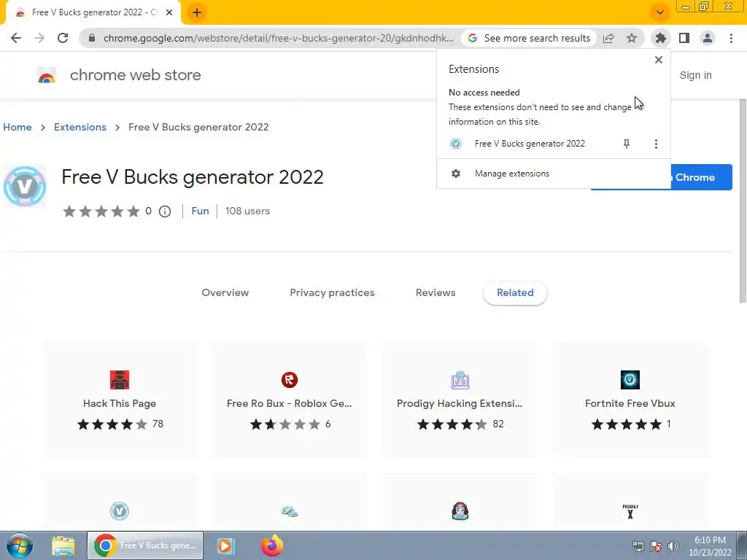The width and height of the screenshot is (747, 560).
Task: Open the clock showing 6:10 PM
Action: (x=710, y=546)
